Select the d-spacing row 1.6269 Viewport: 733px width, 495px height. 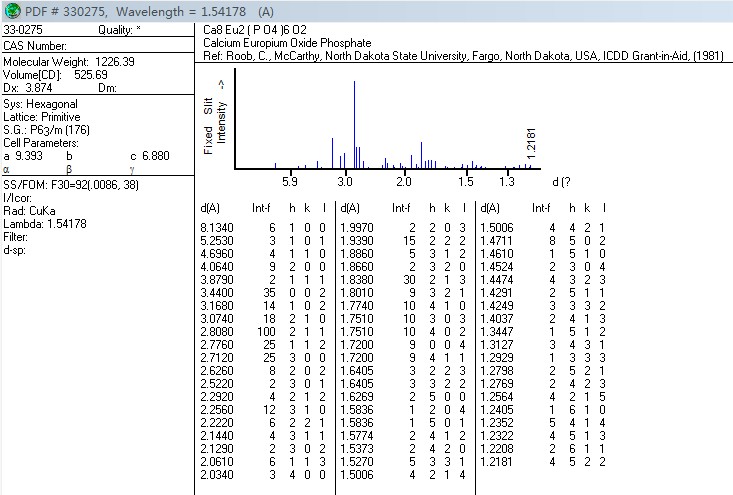point(403,397)
